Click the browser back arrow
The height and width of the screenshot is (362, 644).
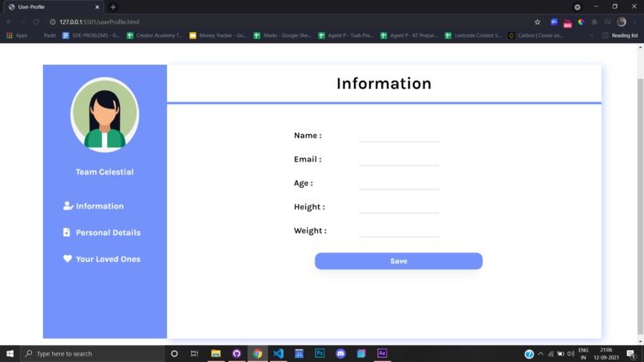(10, 22)
